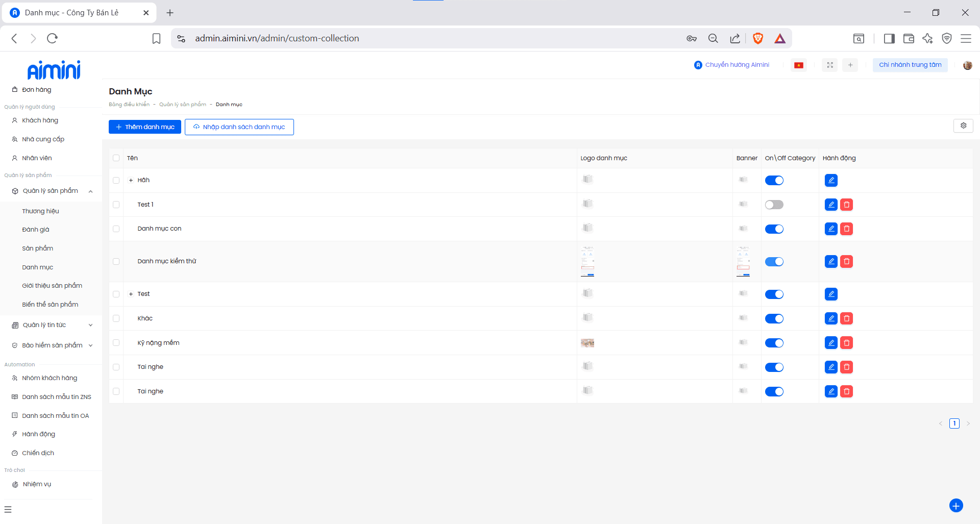Select the Chi nhánh trung tâm branch
980x524 pixels.
pos(910,65)
